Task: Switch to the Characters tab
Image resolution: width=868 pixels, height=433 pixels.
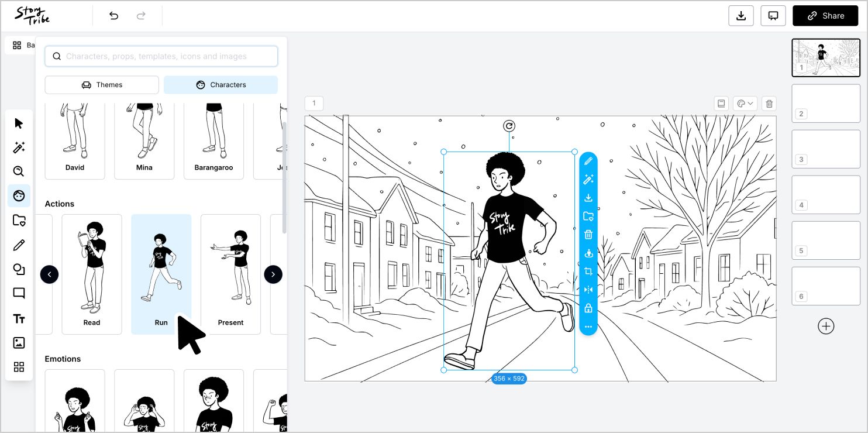Action: tap(221, 85)
